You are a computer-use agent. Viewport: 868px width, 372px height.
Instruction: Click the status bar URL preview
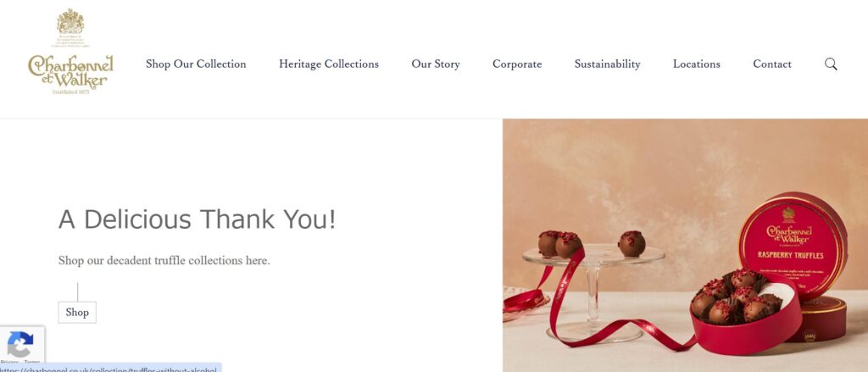click(110, 369)
